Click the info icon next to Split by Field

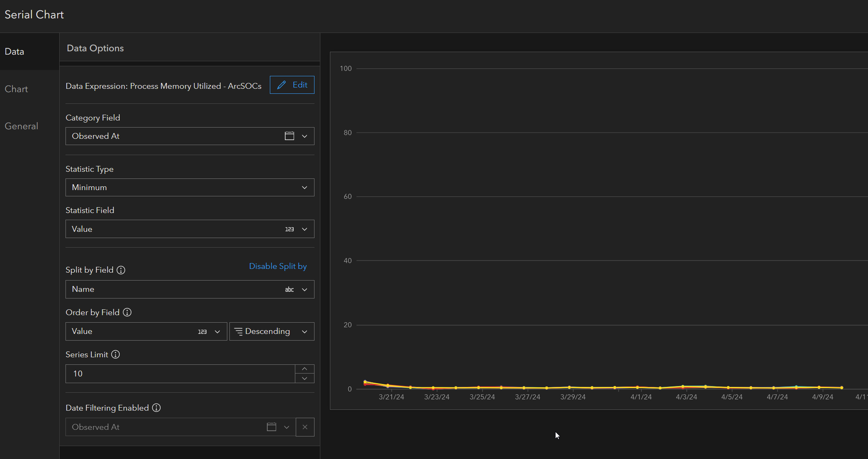pos(121,270)
